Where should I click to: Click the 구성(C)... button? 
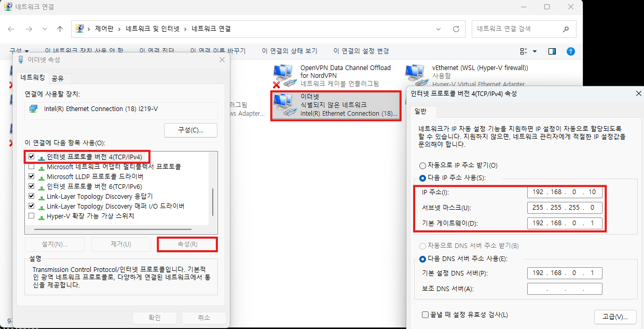(190, 130)
